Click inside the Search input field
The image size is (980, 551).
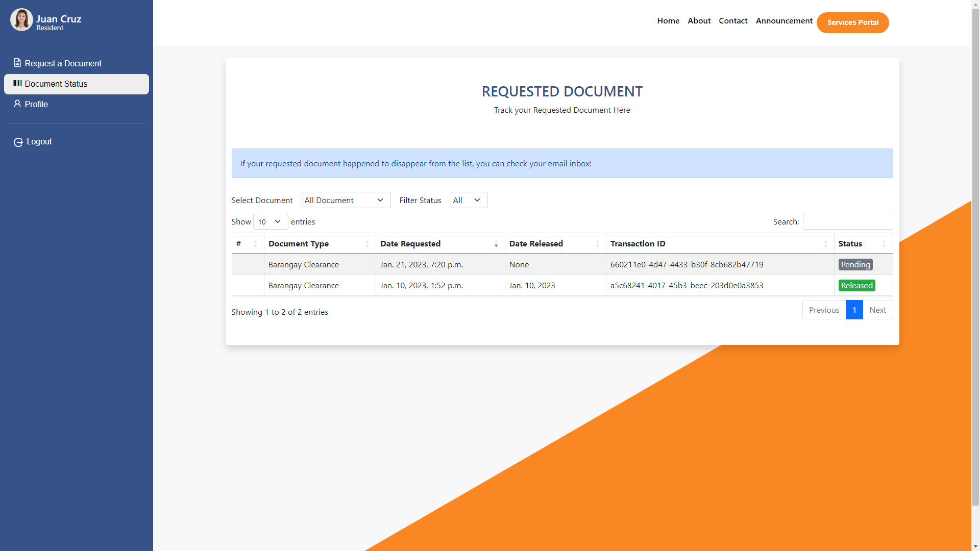(x=847, y=221)
